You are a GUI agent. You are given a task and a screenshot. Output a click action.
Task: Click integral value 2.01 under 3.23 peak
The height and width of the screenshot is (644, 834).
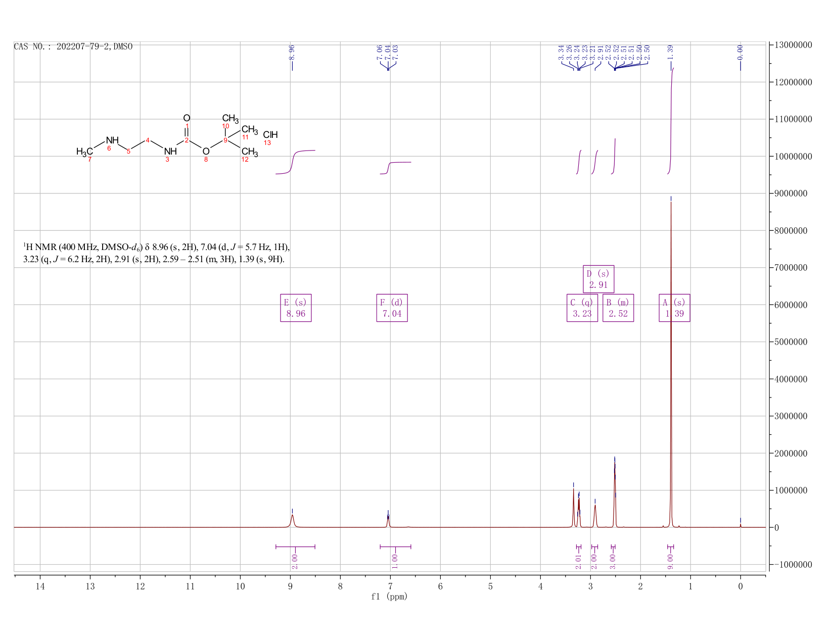pyautogui.click(x=579, y=561)
